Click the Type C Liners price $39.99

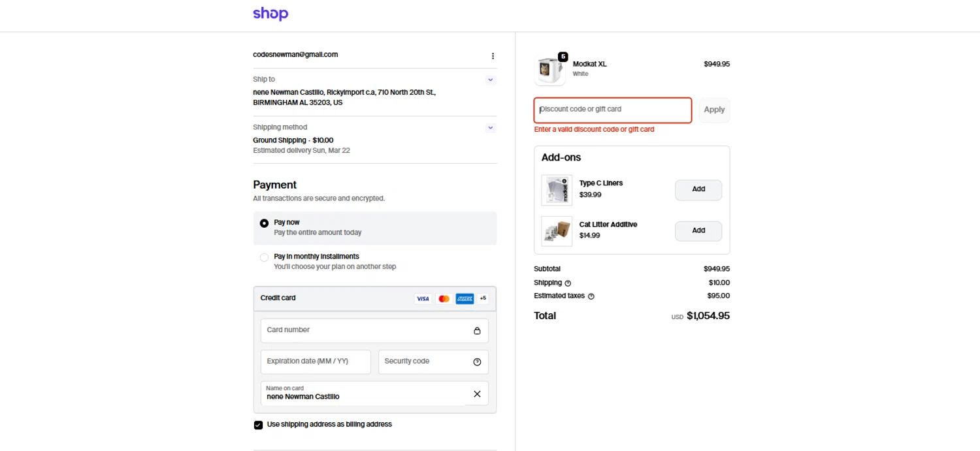[590, 195]
